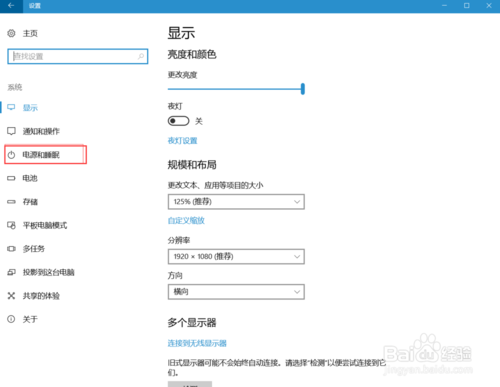Viewport: 500px width, 387px height.
Task: Focus the 查找设置 search field
Action: (x=78, y=56)
